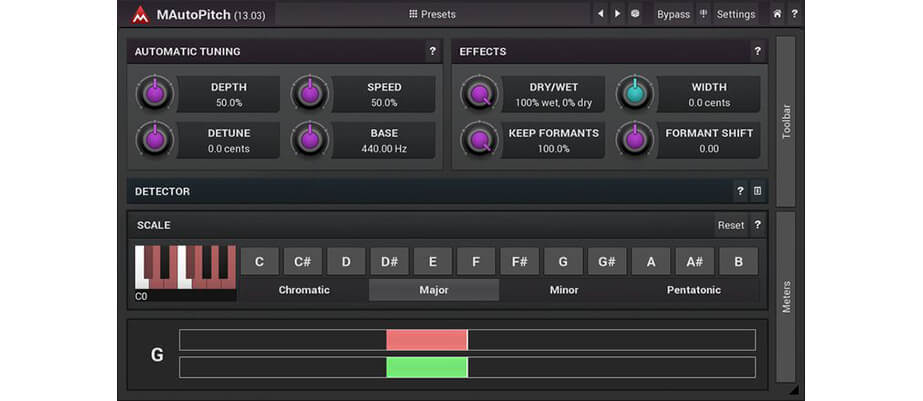This screenshot has height=401, width=923.
Task: Click the Detune 0.0 cents value field
Action: click(228, 141)
